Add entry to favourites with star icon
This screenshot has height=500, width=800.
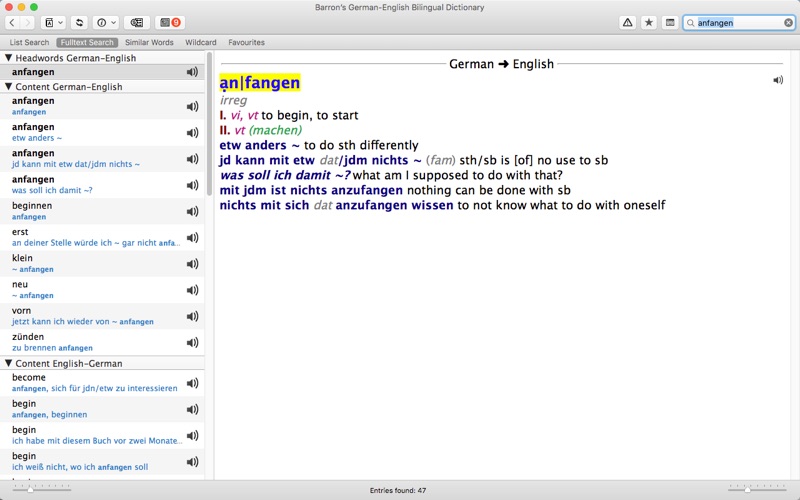coord(648,22)
